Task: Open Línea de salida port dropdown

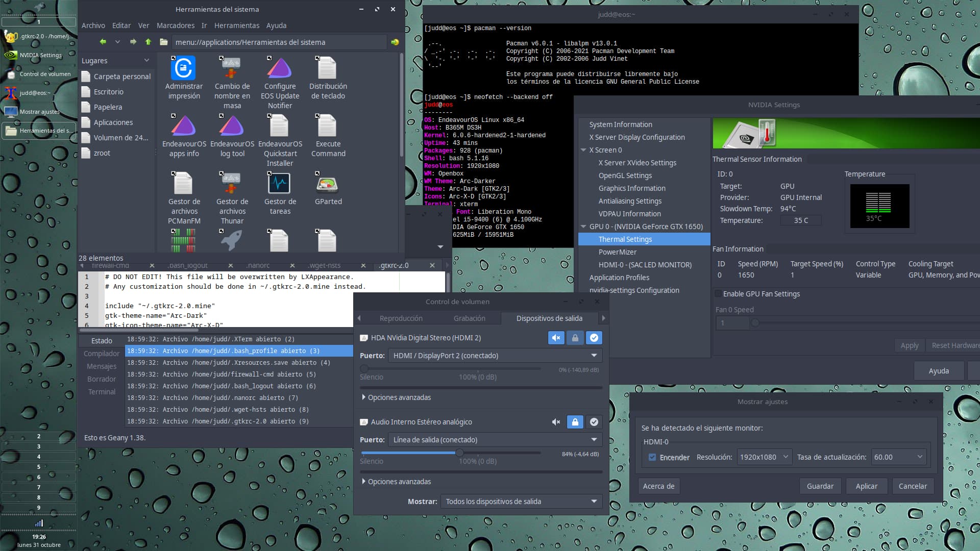Action: (x=495, y=440)
